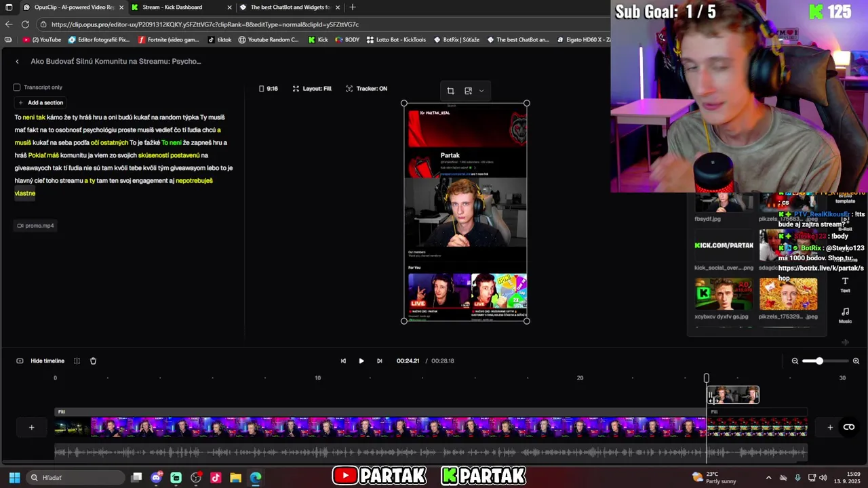Image resolution: width=868 pixels, height=488 pixels.
Task: Open the Editor fotografií Pix... bookmark
Action: (99, 40)
